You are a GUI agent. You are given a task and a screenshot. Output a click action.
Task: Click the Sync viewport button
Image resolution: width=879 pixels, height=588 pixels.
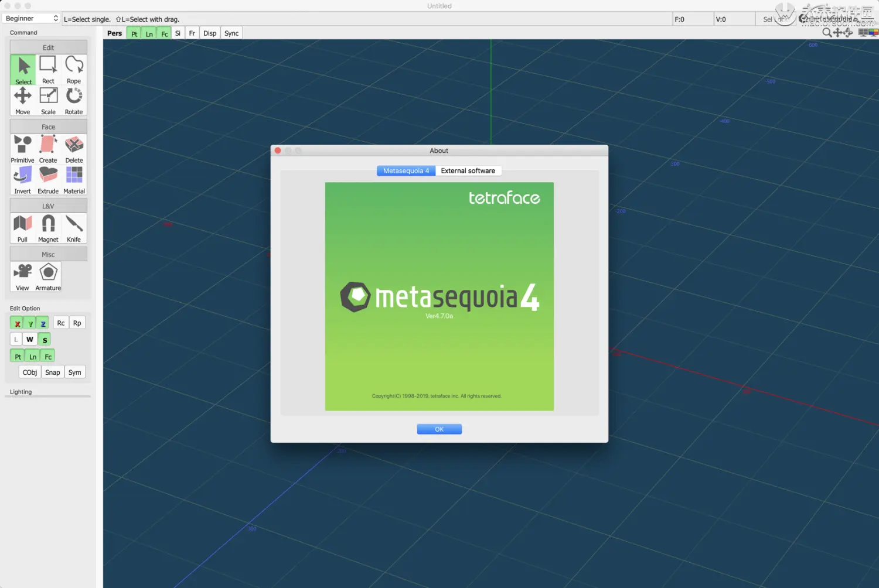coord(231,33)
